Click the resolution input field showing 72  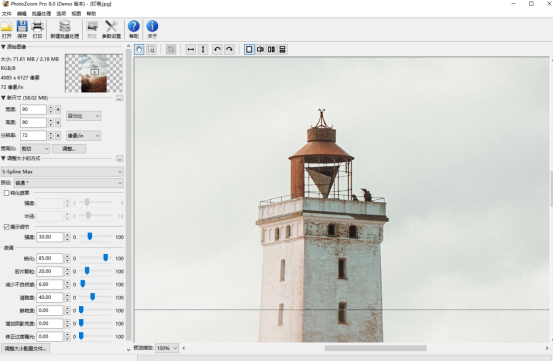[33, 135]
